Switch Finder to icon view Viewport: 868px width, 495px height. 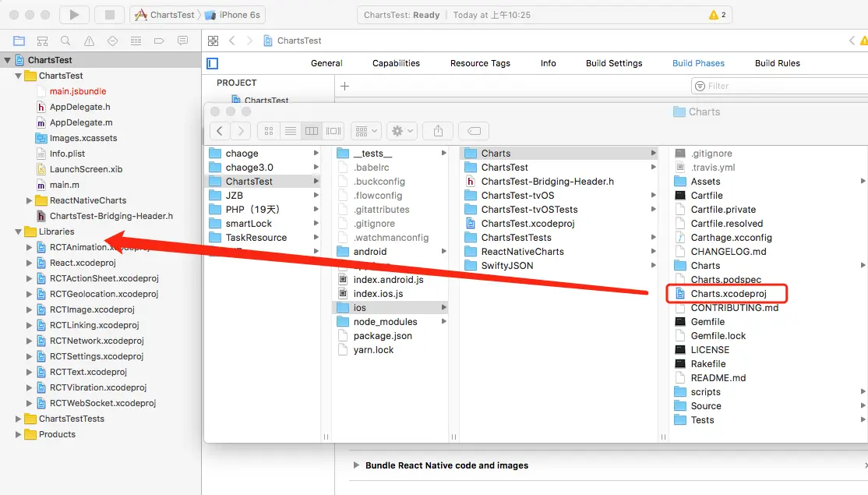point(269,131)
